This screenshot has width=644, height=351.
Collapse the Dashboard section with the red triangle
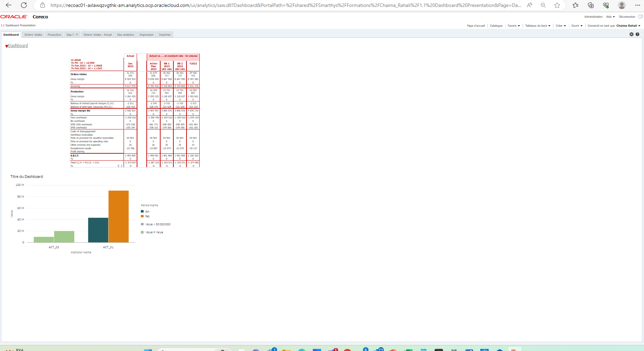(x=7, y=46)
